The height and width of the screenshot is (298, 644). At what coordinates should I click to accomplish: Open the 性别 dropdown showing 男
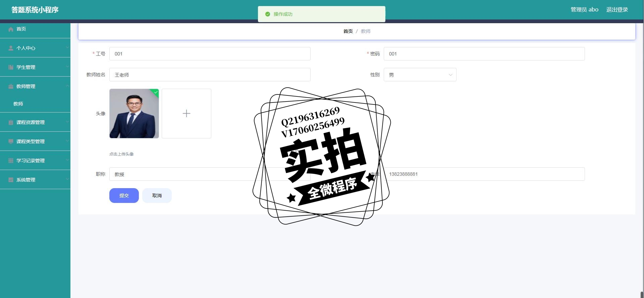pyautogui.click(x=420, y=75)
